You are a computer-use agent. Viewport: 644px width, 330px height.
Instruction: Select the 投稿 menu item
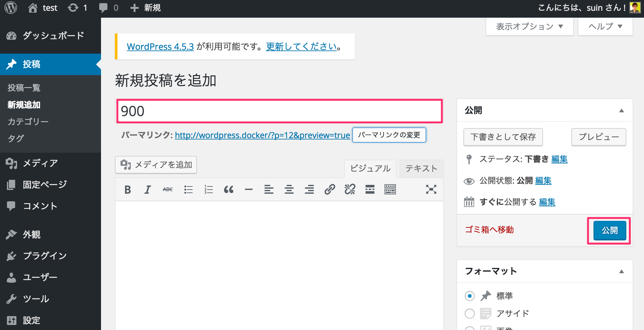coord(51,64)
